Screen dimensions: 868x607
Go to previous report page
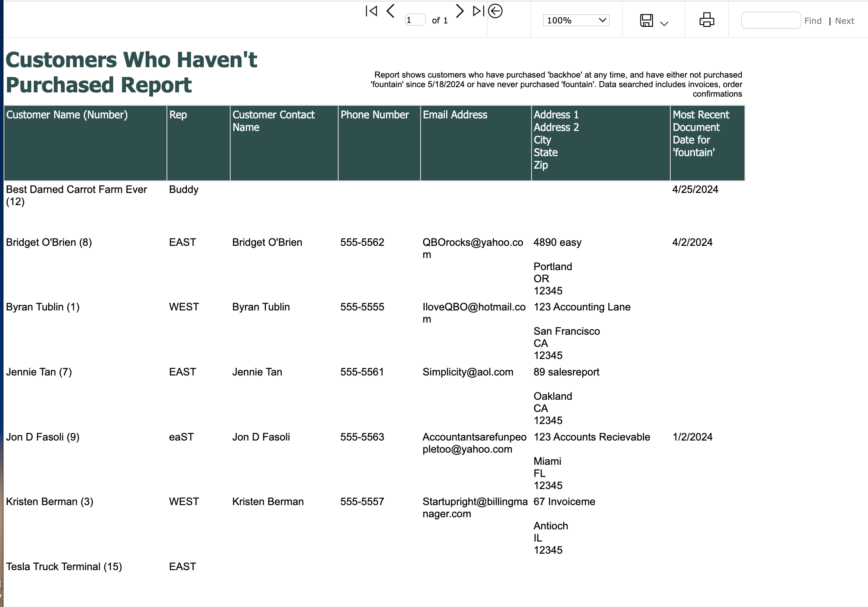coord(390,11)
